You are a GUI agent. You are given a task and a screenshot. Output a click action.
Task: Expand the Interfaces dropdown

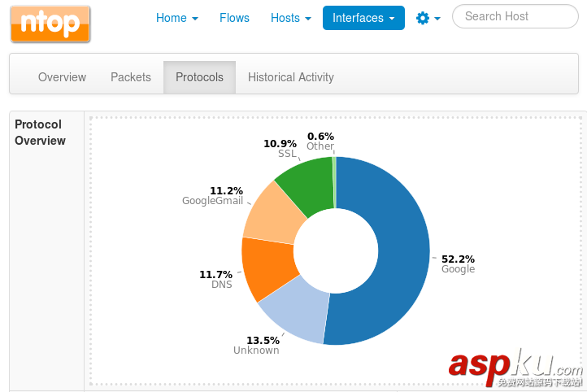[363, 18]
